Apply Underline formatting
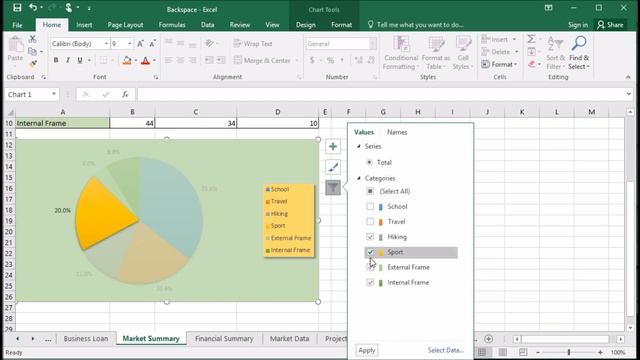This screenshot has width=640, height=360. (x=80, y=60)
